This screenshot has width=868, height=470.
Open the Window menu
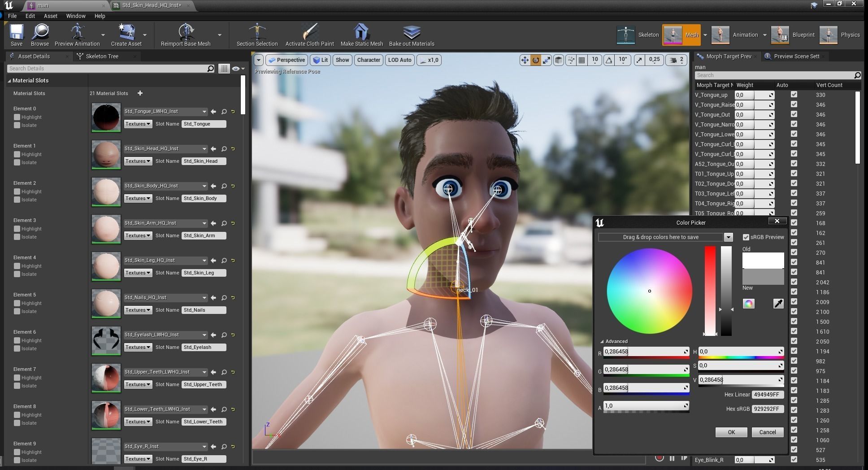click(76, 16)
